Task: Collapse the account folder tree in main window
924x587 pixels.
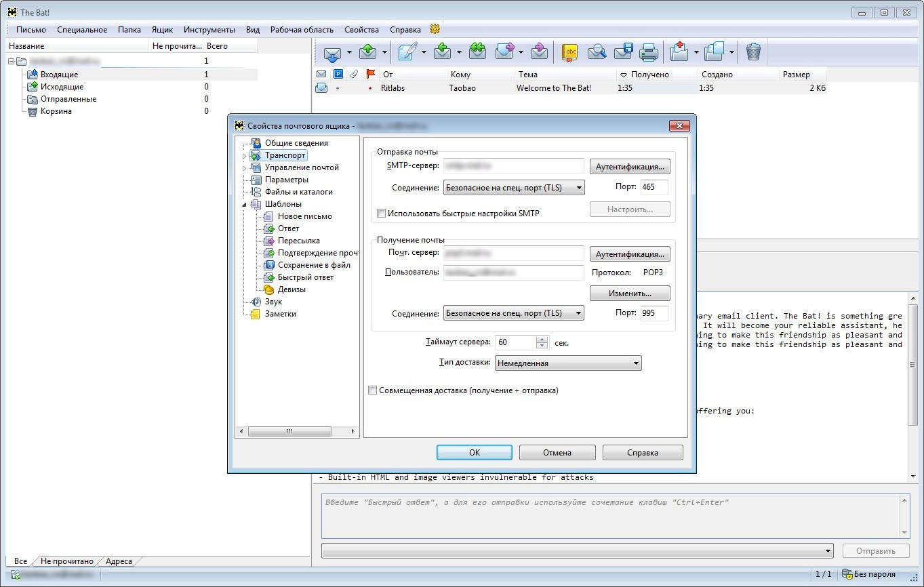Action: tap(12, 61)
